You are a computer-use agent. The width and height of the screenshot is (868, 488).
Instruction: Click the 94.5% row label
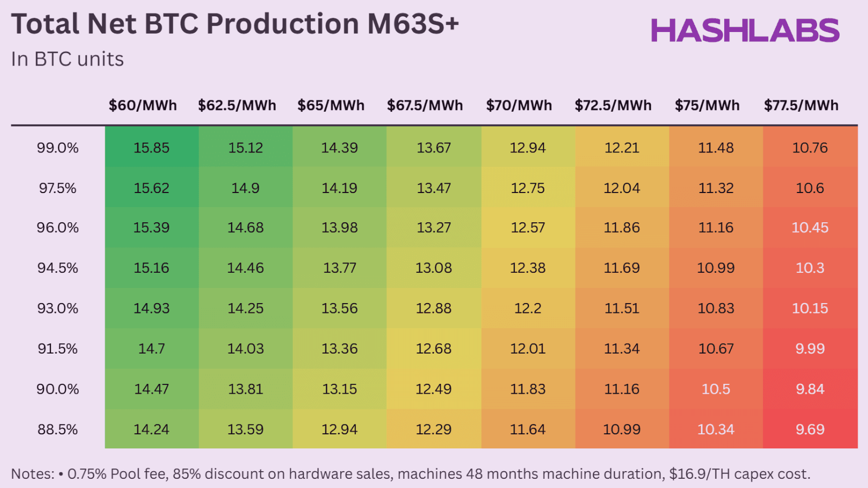click(58, 268)
